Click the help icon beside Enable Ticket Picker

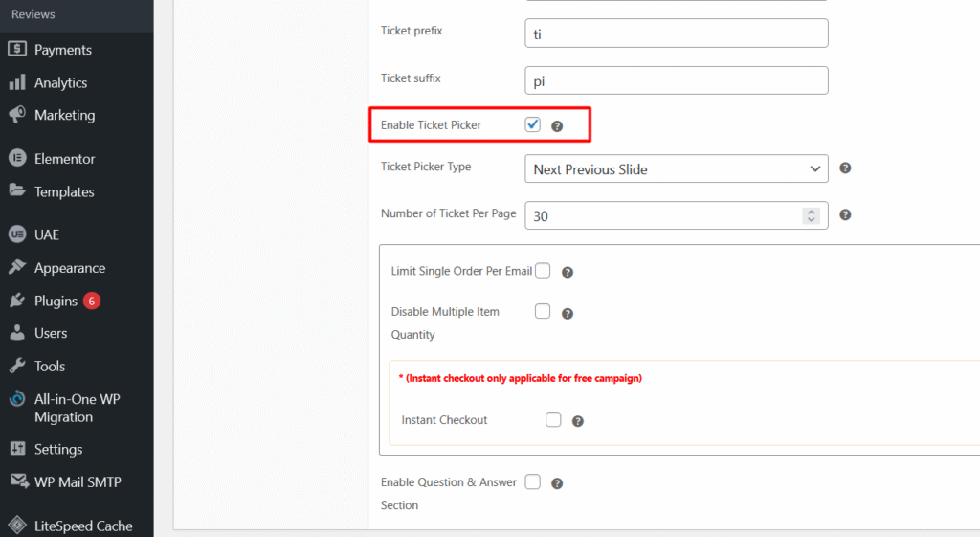pos(557,126)
